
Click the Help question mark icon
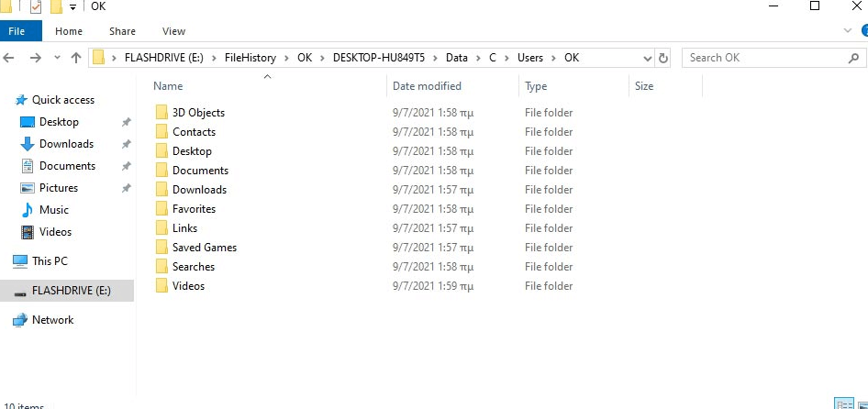tap(861, 31)
